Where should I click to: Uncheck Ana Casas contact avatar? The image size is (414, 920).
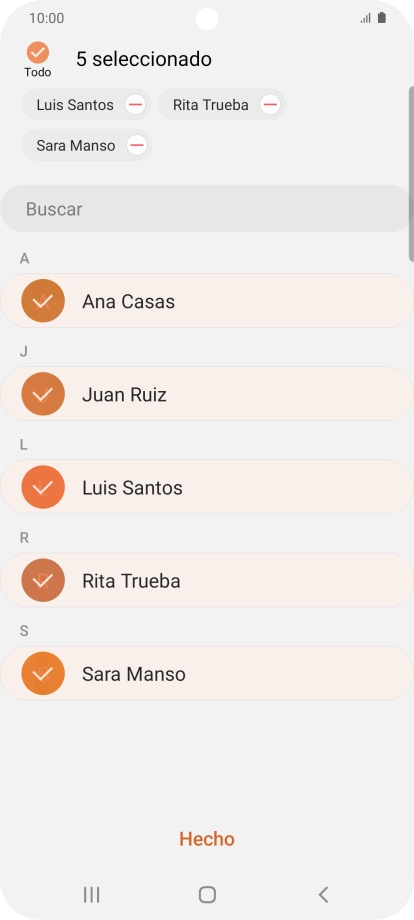43,301
